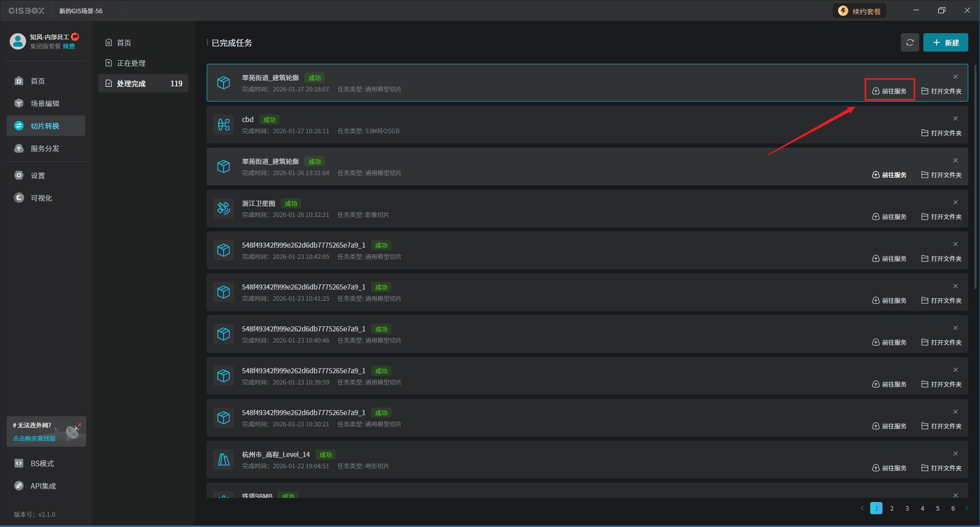This screenshot has width=980, height=527.
Task: Go to 服务分发 in the sidebar
Action: point(45,149)
